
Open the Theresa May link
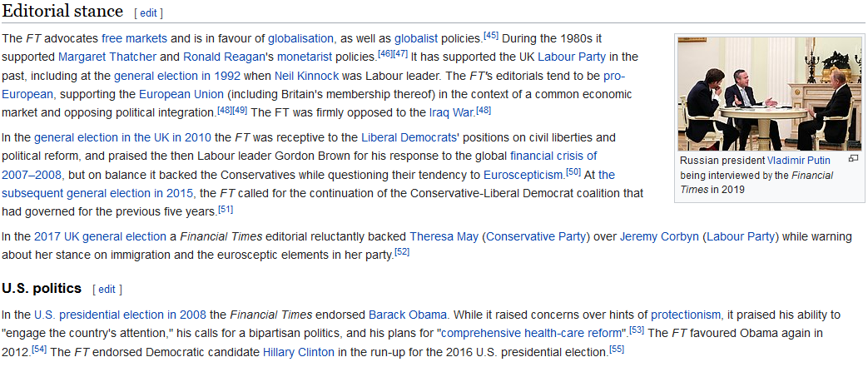(444, 237)
